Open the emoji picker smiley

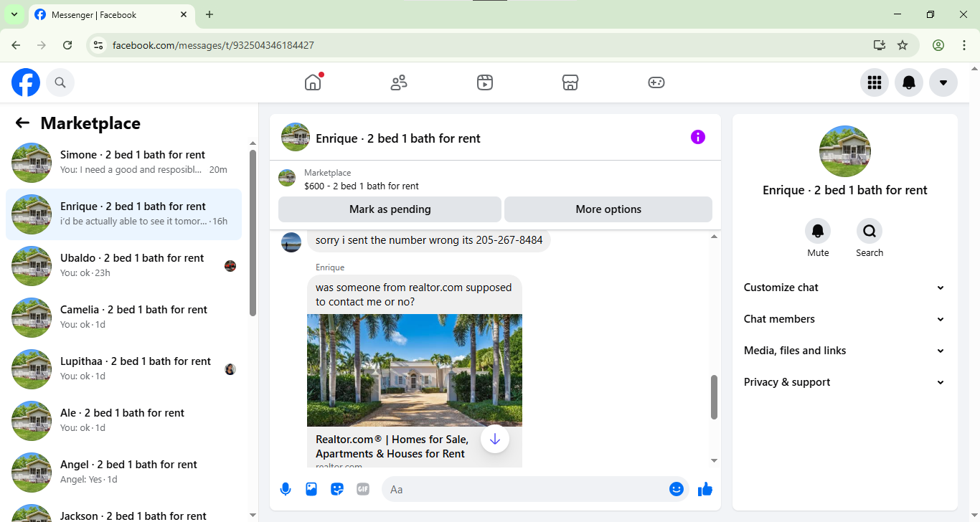point(676,489)
